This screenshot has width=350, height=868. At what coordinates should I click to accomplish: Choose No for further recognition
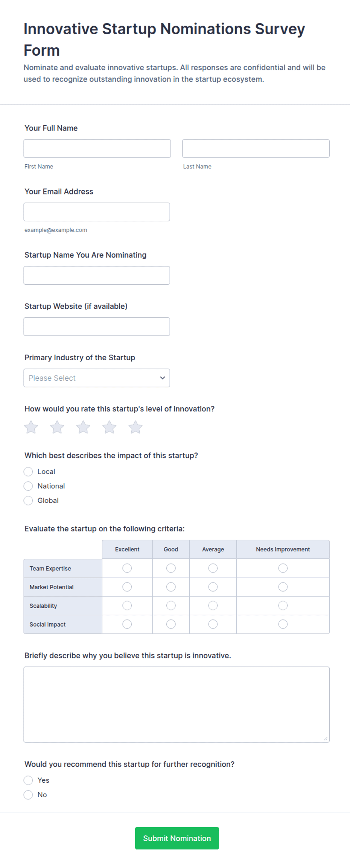(28, 795)
